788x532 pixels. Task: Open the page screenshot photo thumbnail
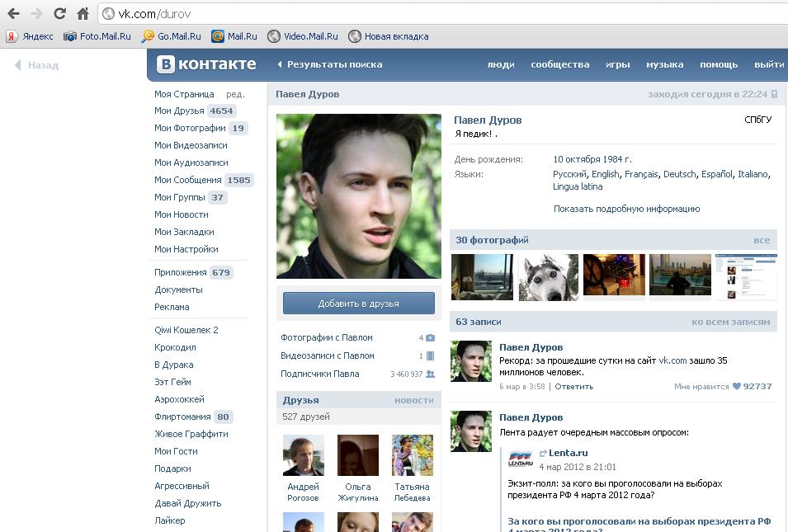pos(746,277)
